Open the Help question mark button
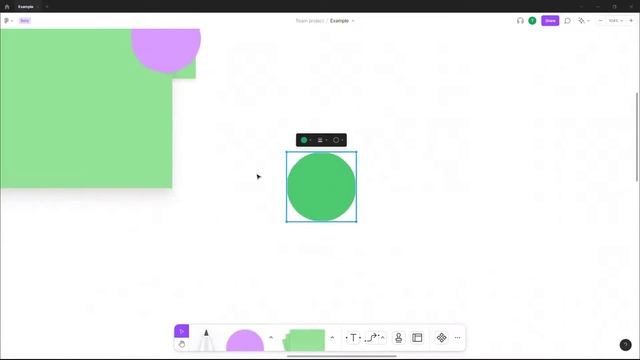 (x=625, y=345)
